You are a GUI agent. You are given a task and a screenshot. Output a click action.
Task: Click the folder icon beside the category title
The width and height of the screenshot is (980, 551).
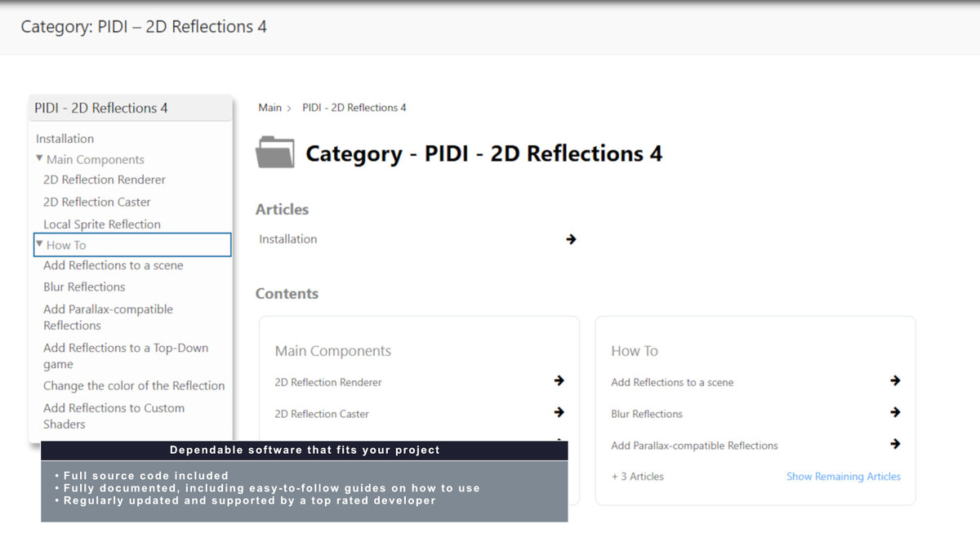point(275,152)
